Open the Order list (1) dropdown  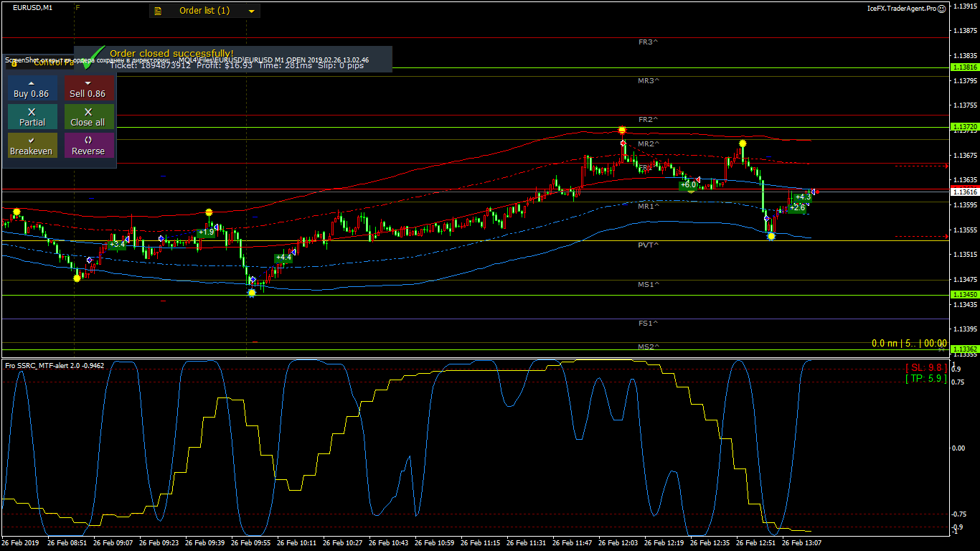[x=204, y=11]
